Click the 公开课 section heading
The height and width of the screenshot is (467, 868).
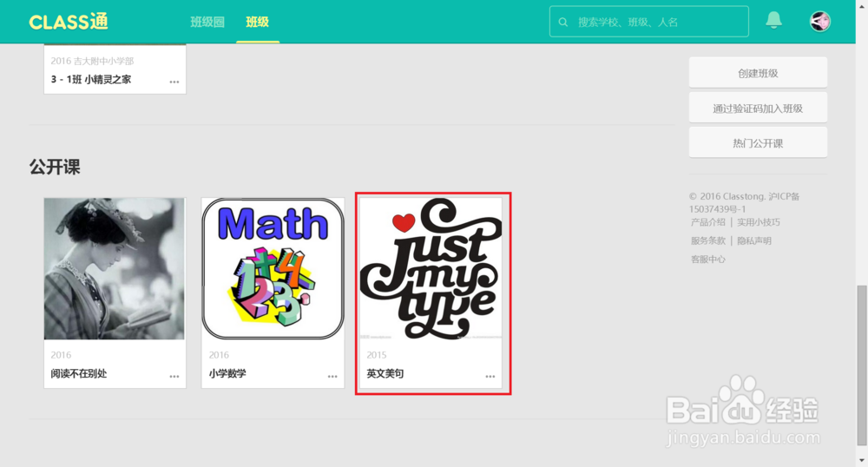[55, 167]
